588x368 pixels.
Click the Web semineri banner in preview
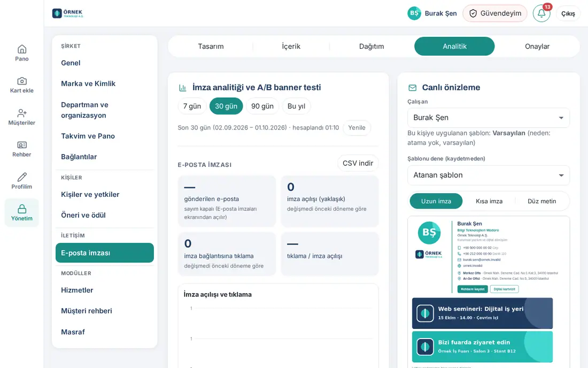click(x=482, y=313)
